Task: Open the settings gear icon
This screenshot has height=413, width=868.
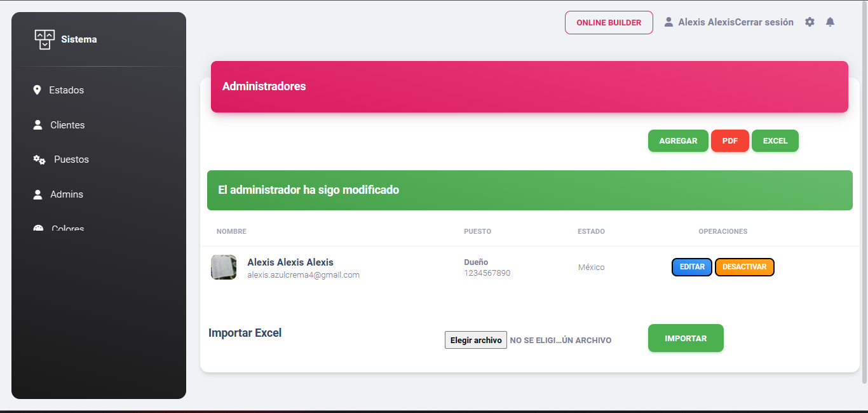Action: click(810, 22)
